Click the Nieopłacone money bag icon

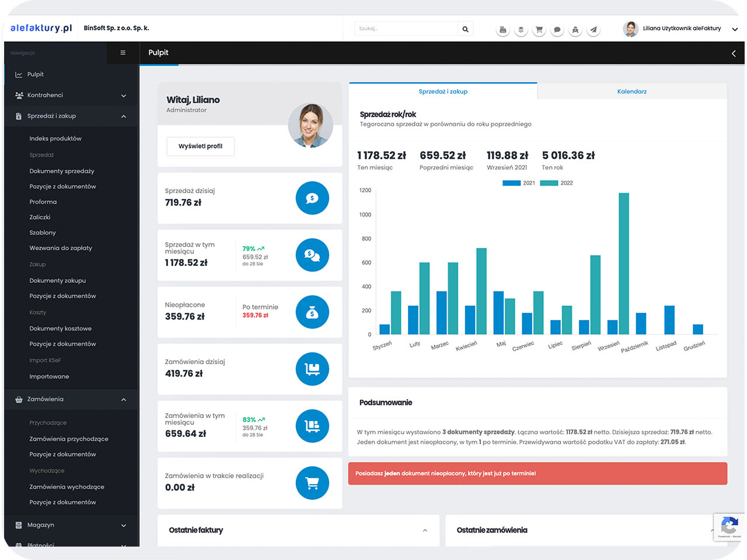312,312
